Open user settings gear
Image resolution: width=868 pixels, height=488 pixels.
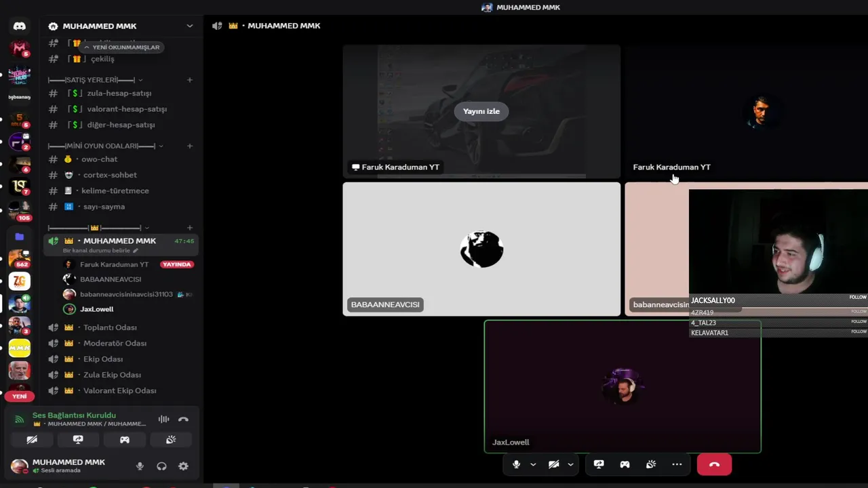pos(183,466)
